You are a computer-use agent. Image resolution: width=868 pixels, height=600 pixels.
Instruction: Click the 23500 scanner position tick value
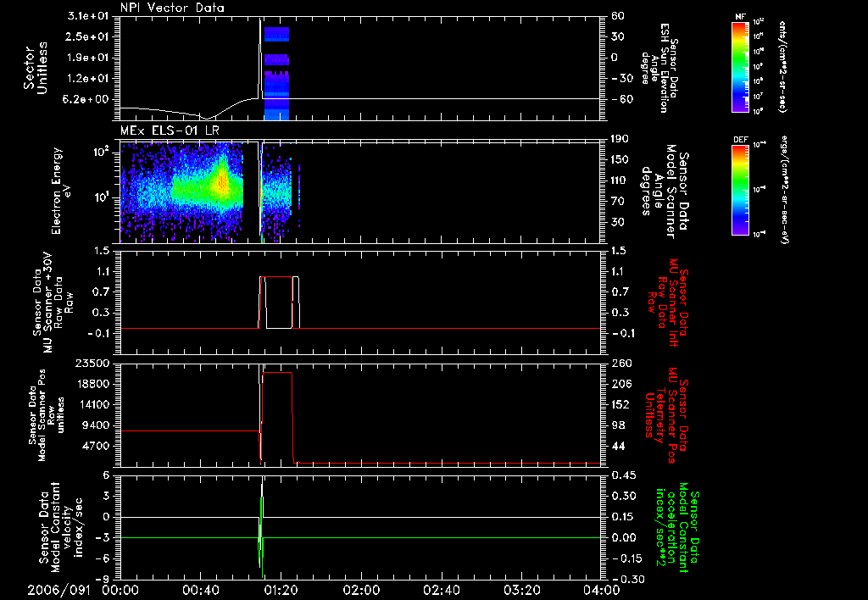92,363
